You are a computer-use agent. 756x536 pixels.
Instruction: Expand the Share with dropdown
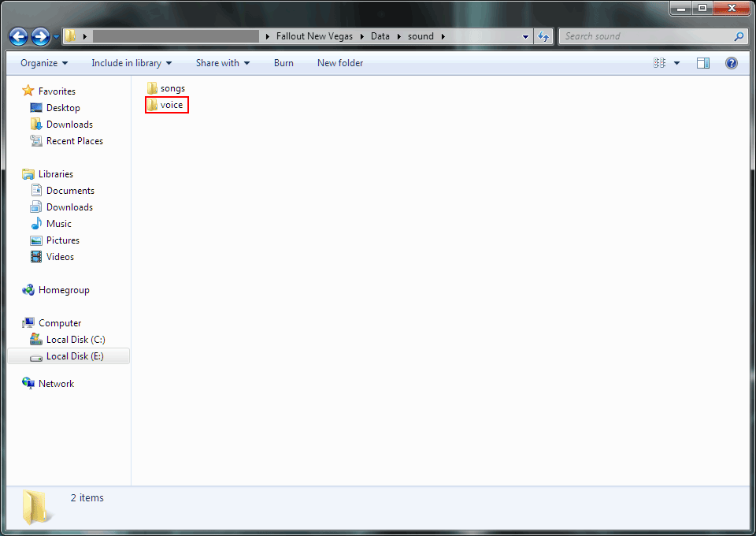pos(222,63)
